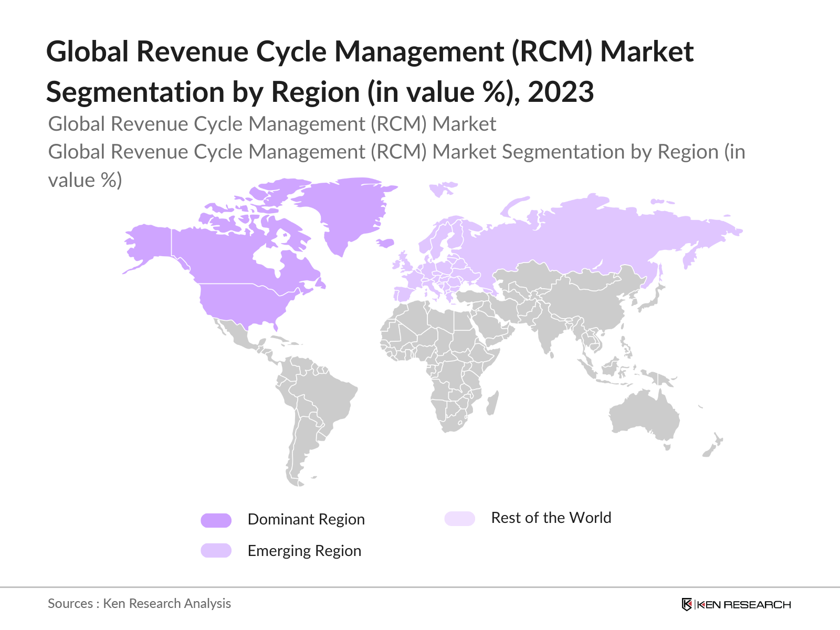840x630 pixels.
Task: Click the Emerging Region legend color swatch
Action: click(x=216, y=550)
